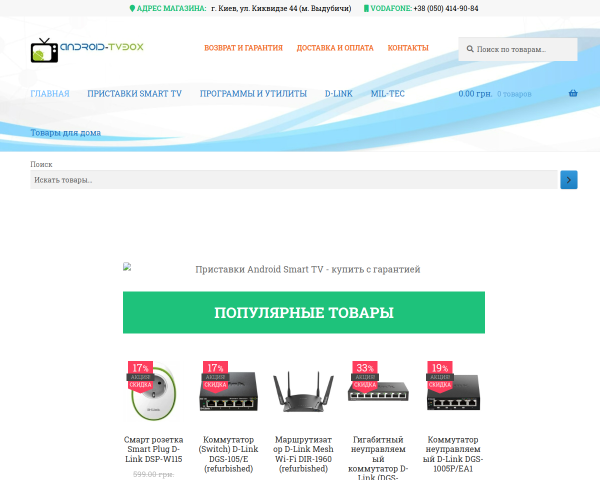Click 17% discount badge on Smart Plug
The width and height of the screenshot is (600, 480).
pyautogui.click(x=140, y=376)
